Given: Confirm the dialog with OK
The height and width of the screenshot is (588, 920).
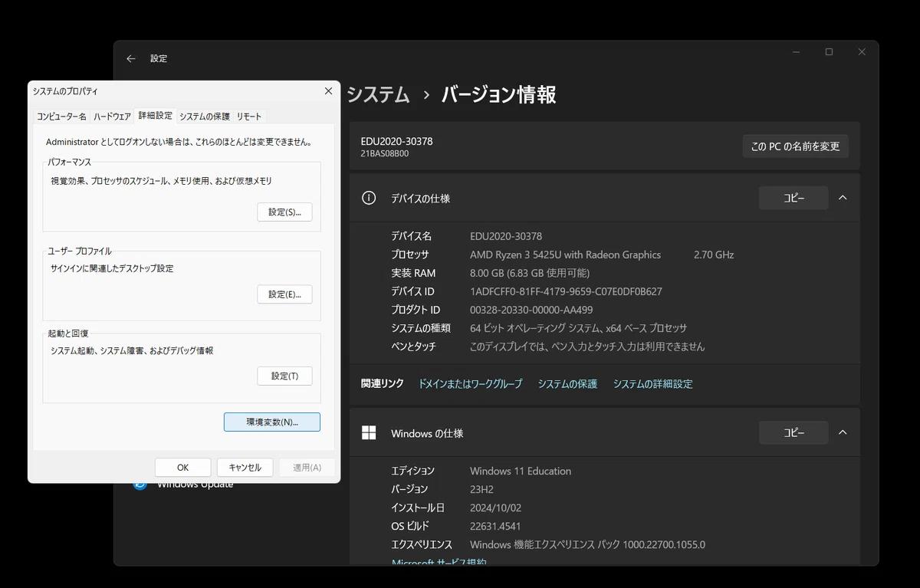Looking at the screenshot, I should point(182,468).
